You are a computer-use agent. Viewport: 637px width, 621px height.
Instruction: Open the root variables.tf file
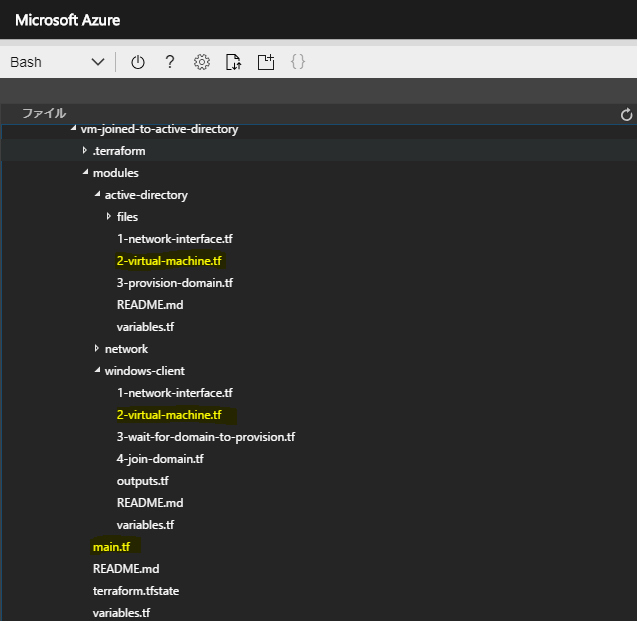[x=121, y=613]
